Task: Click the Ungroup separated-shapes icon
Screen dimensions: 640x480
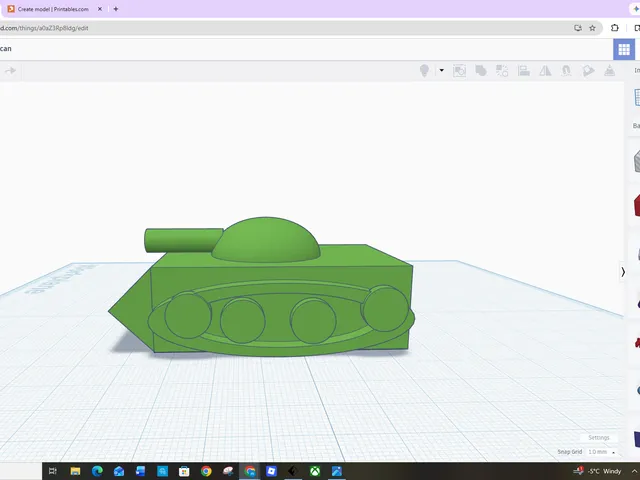Action: [x=502, y=71]
